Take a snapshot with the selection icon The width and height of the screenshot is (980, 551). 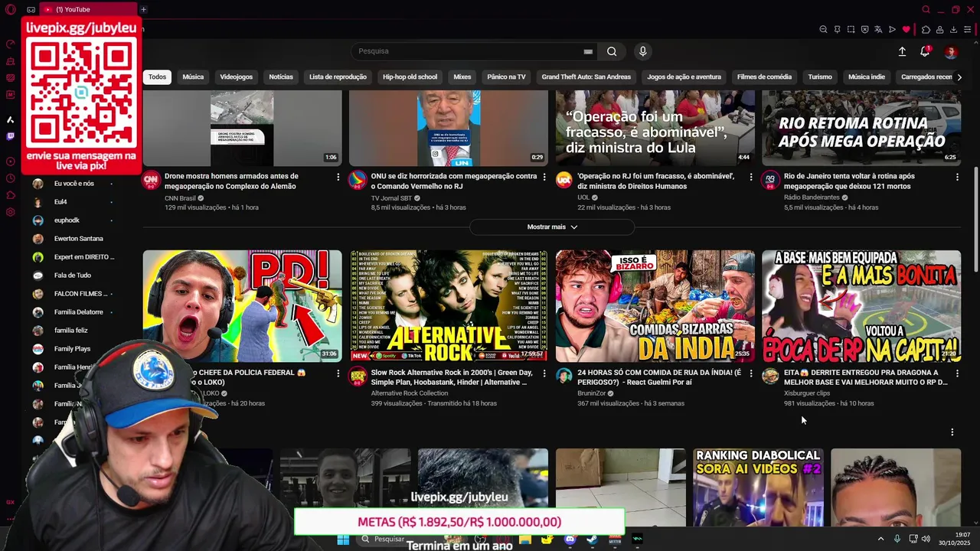coord(851,30)
